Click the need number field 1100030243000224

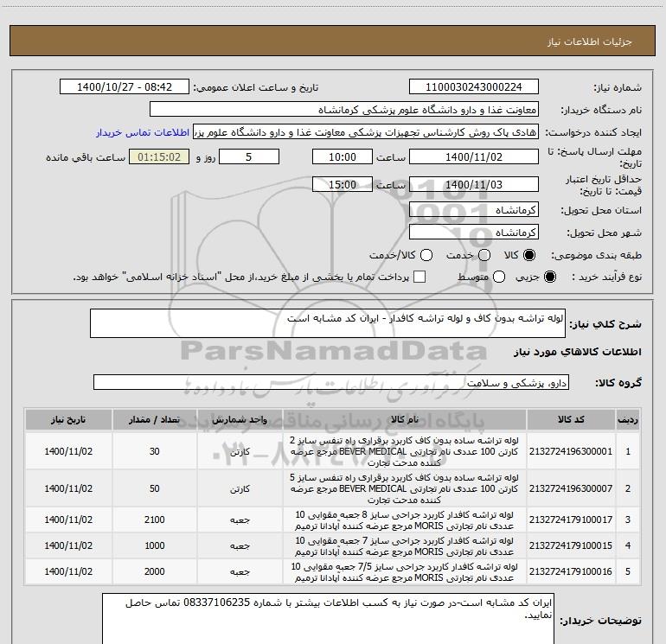(x=474, y=87)
